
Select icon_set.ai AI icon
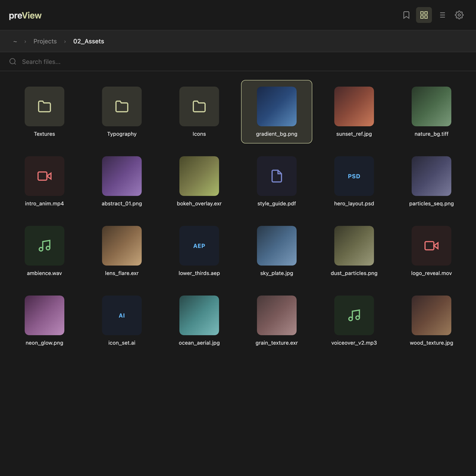(122, 315)
